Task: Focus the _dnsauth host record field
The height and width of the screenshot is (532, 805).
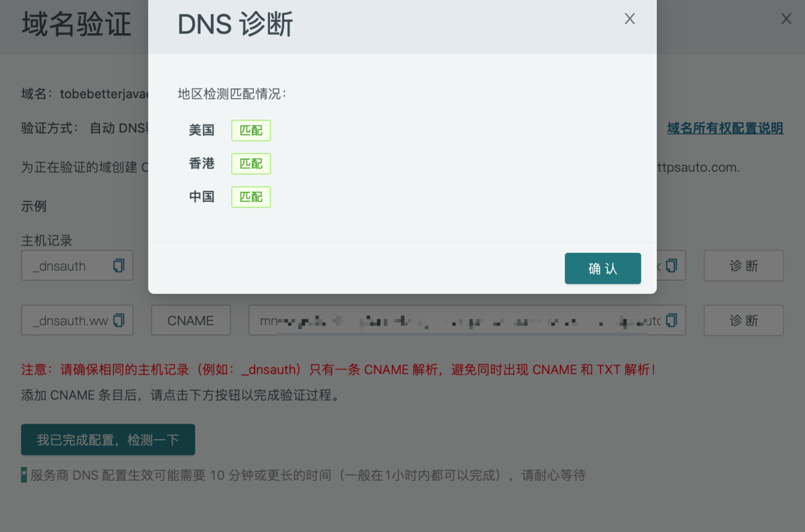Action: coord(65,266)
